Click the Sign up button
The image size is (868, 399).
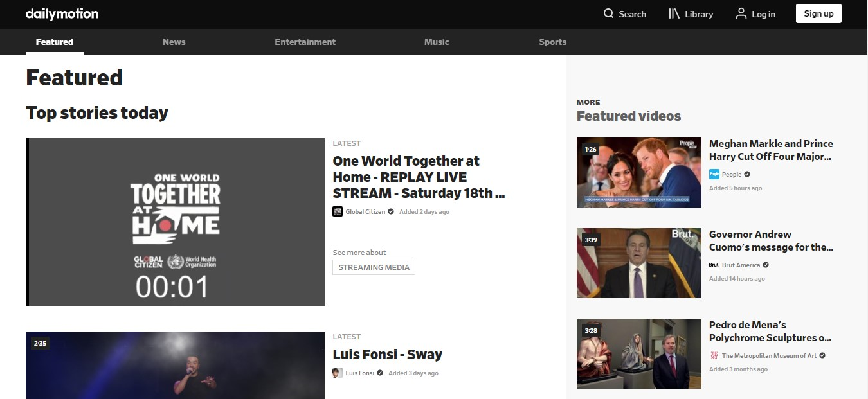pyautogui.click(x=818, y=13)
